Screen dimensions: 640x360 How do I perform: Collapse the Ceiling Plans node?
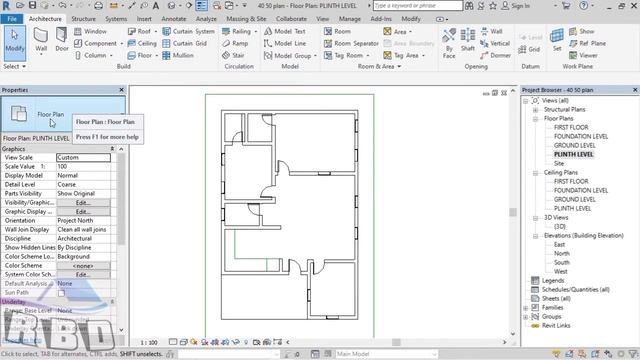[x=536, y=173]
